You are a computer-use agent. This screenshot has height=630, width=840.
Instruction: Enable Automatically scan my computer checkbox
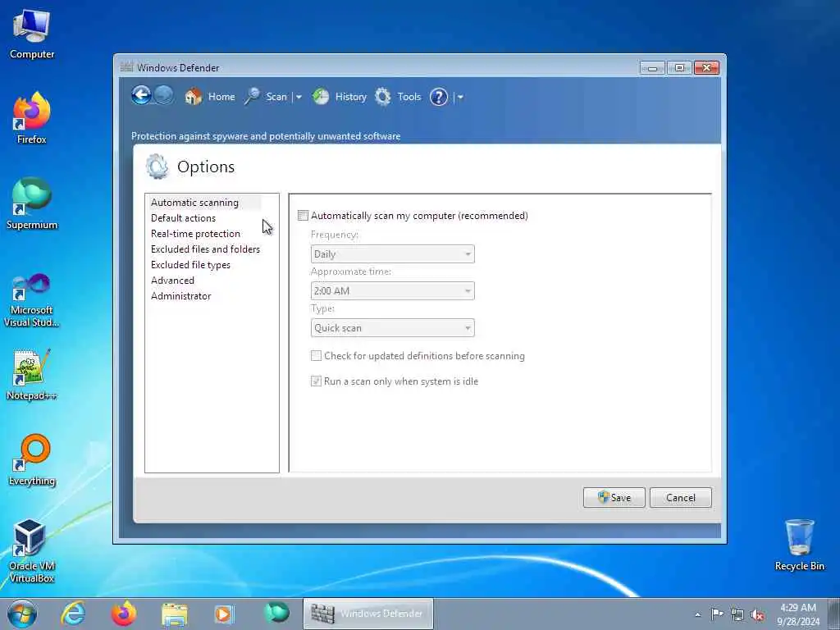pyautogui.click(x=304, y=216)
